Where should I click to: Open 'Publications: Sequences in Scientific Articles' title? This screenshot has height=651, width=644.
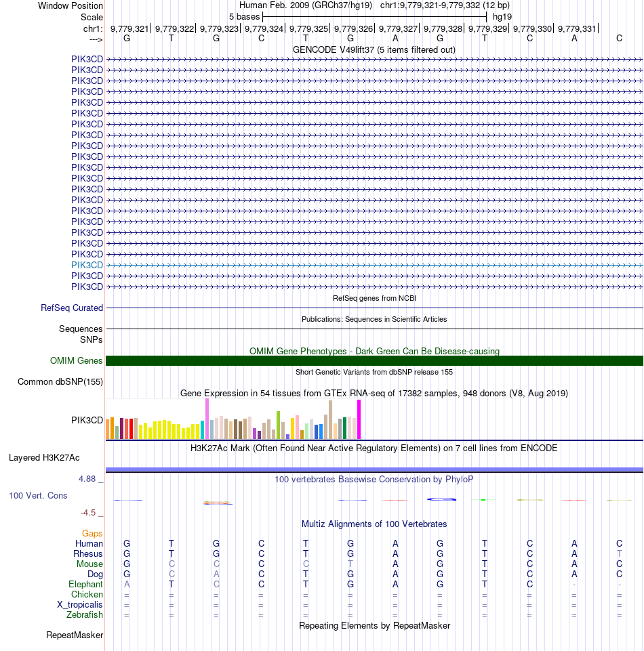coord(374,319)
